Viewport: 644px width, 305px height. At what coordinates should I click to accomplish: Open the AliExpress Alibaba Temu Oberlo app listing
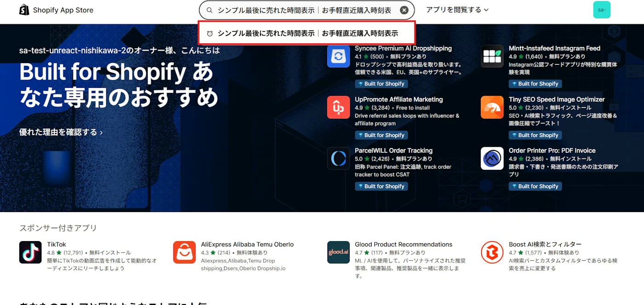(x=184, y=252)
